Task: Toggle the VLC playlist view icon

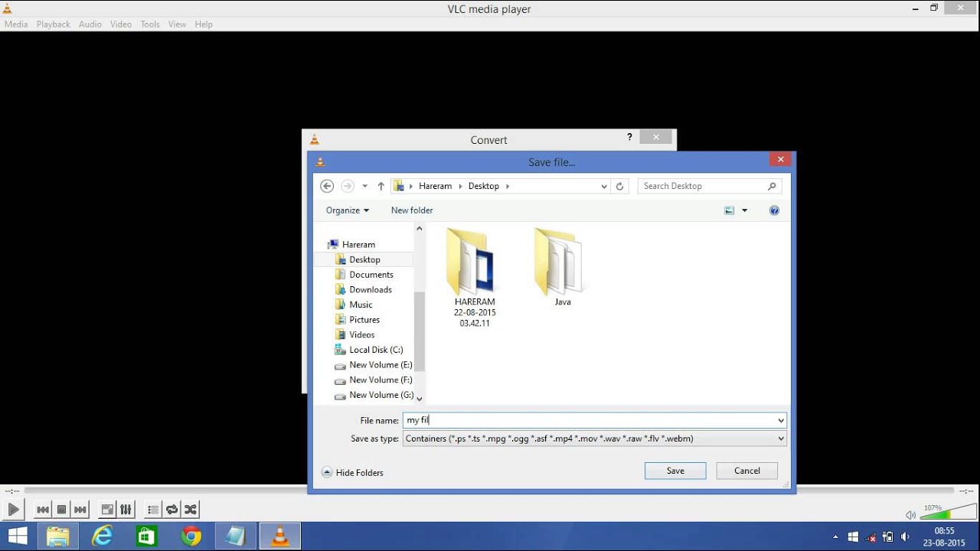Action: click(x=153, y=510)
